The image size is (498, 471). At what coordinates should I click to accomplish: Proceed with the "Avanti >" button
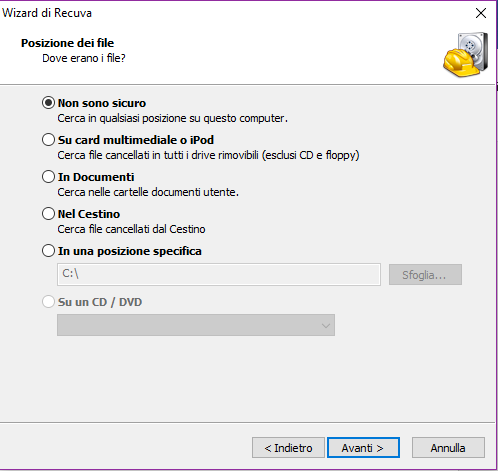(363, 448)
